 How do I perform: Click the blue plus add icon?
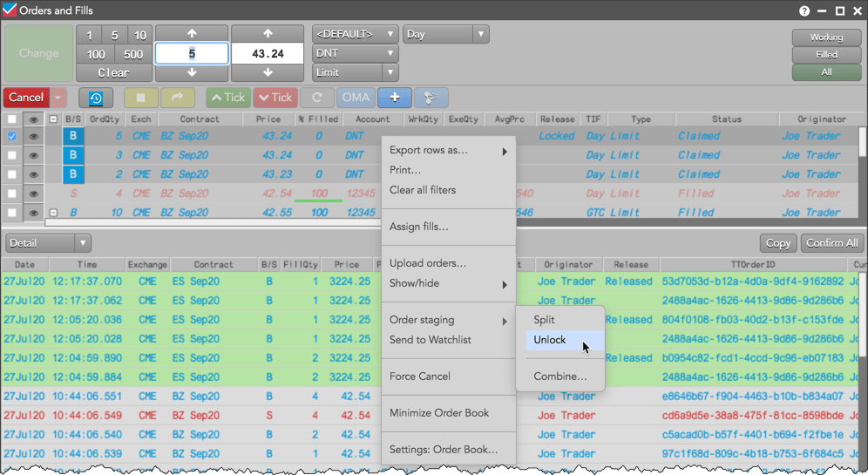click(394, 98)
